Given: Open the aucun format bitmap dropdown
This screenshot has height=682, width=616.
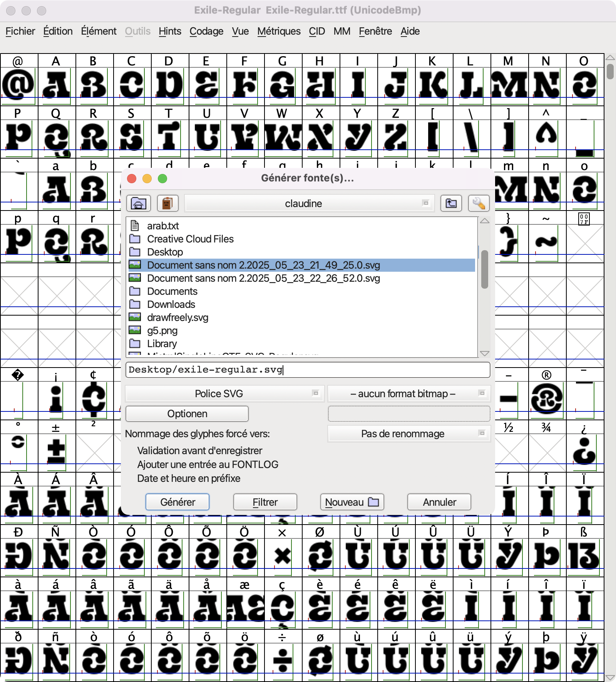Looking at the screenshot, I should 409,393.
